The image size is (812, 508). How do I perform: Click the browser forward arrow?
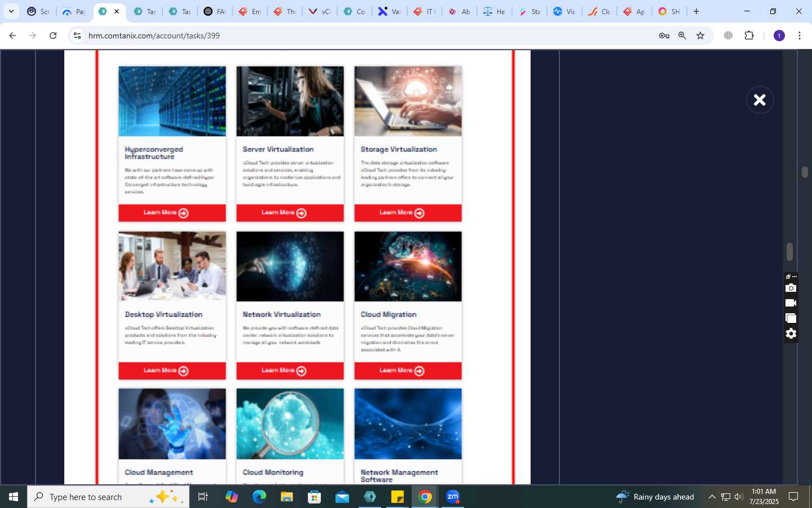[33, 36]
